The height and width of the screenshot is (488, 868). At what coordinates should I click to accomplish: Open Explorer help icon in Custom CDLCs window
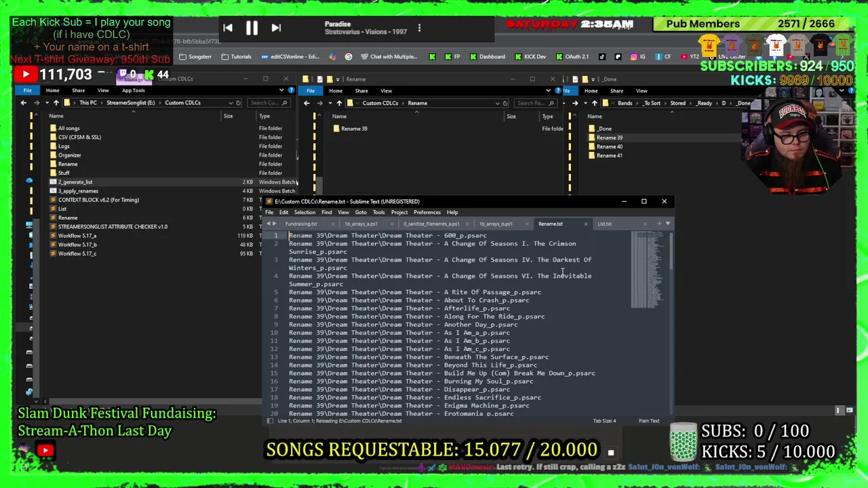point(290,90)
